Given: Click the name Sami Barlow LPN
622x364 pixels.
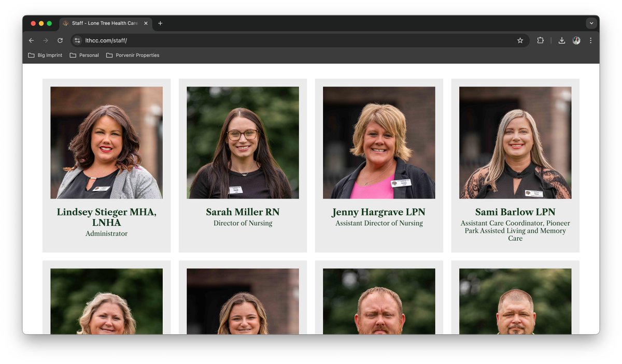Looking at the screenshot, I should click(515, 212).
